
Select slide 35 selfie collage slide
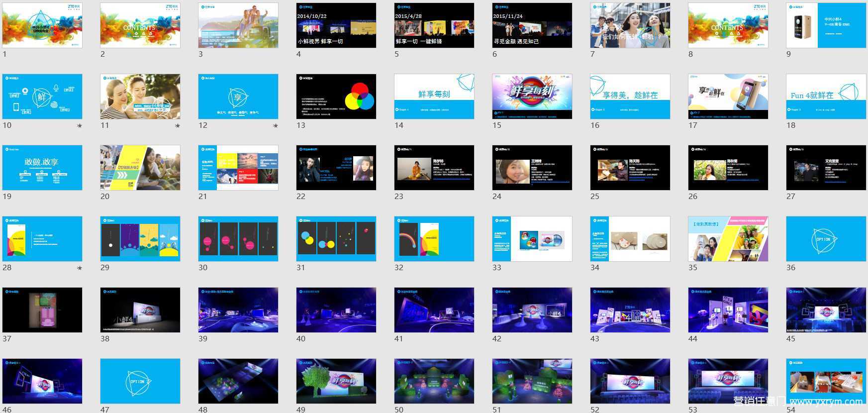tap(728, 239)
